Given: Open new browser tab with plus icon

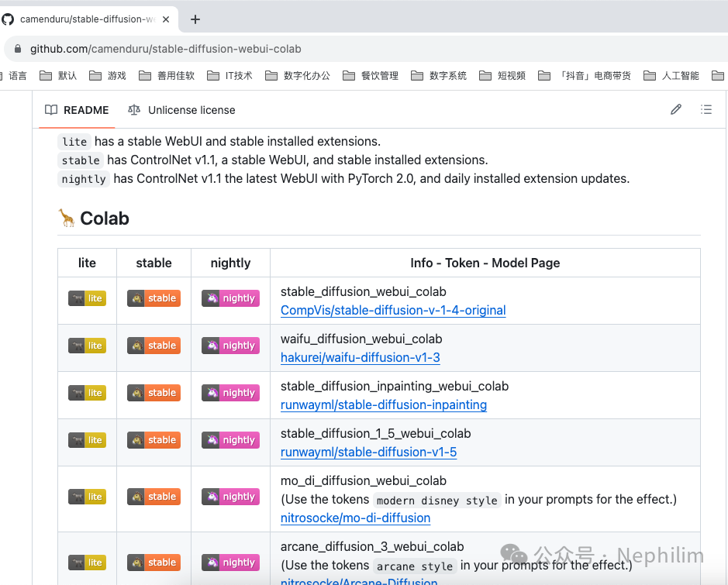Looking at the screenshot, I should point(195,19).
